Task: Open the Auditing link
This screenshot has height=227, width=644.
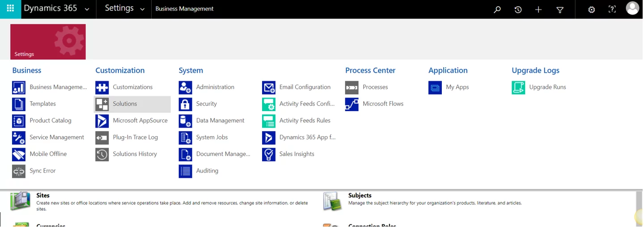Action: coord(207,171)
